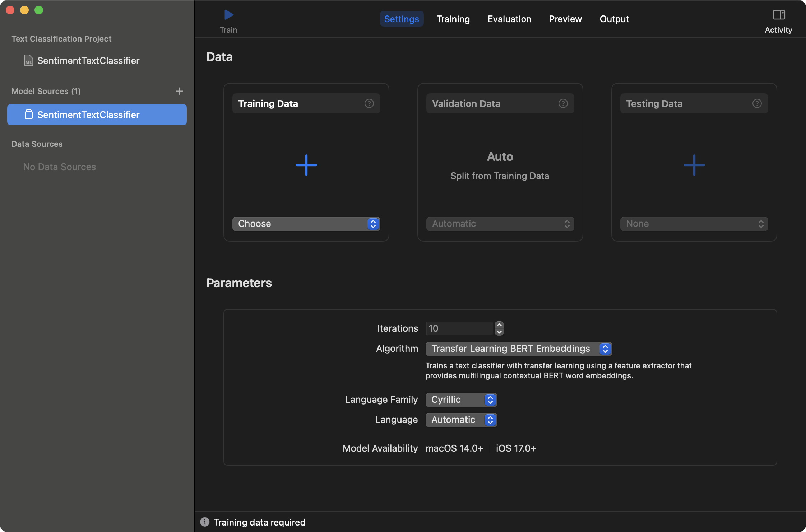This screenshot has height=532, width=806.
Task: Add training data with the plus icon
Action: pyautogui.click(x=306, y=165)
